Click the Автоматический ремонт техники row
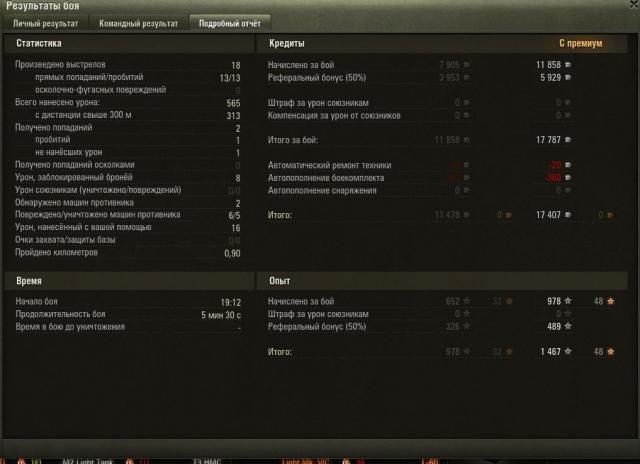Viewport: 640px width, 464px height. point(420,165)
